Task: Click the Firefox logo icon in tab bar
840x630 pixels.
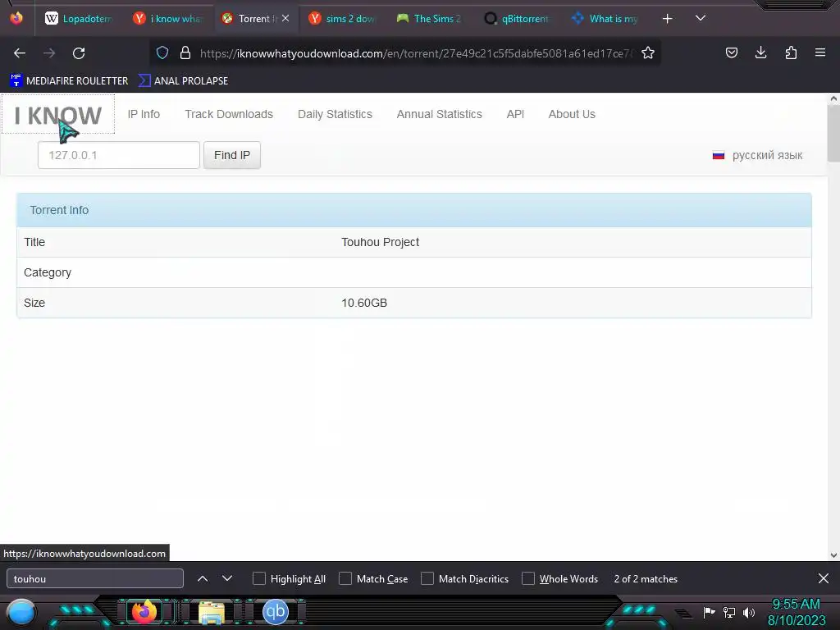Action: pos(16,18)
